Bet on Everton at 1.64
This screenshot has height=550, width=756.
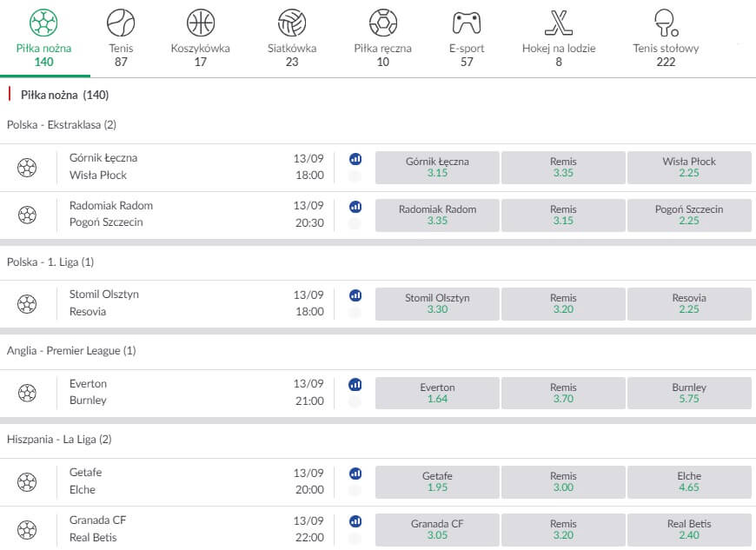point(437,393)
